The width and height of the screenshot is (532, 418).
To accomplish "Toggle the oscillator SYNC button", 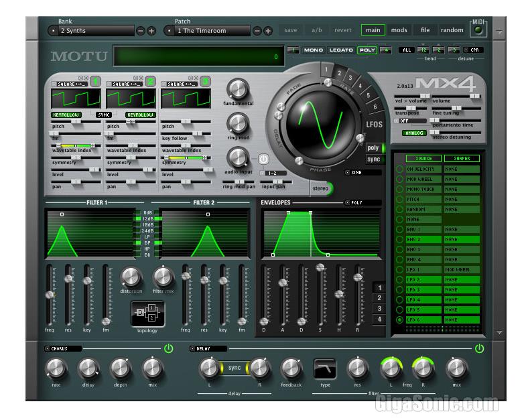I will tap(104, 115).
